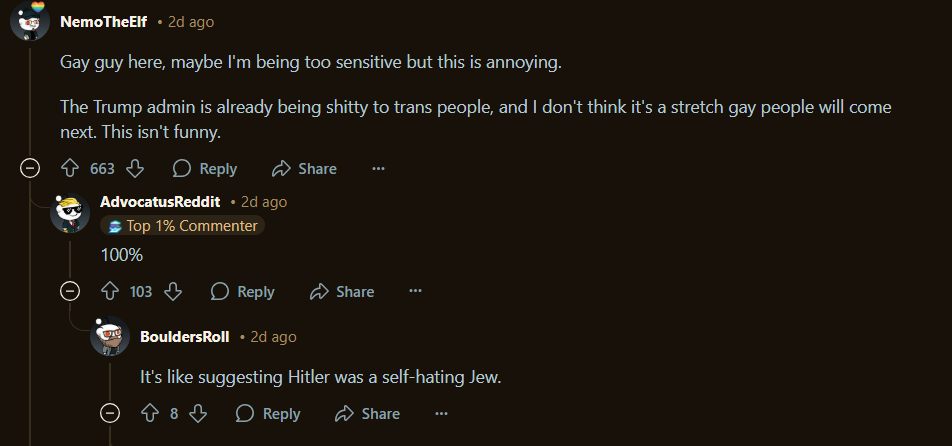The width and height of the screenshot is (952, 446).
Task: Open BouldersRoll username link
Action: click(185, 337)
